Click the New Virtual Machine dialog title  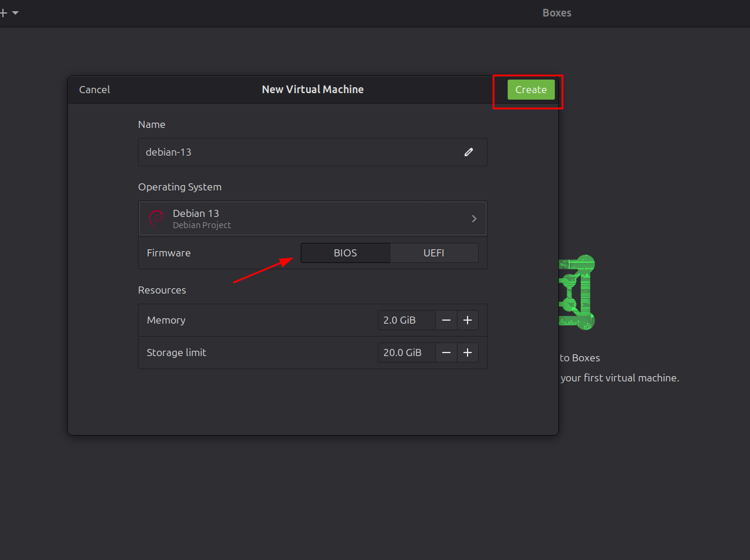pos(312,90)
